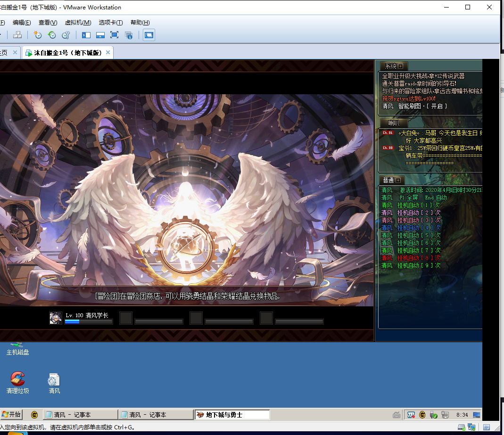Click the take snapshot toolbar icon
Image resolution: width=504 pixels, height=435 pixels.
click(x=38, y=35)
